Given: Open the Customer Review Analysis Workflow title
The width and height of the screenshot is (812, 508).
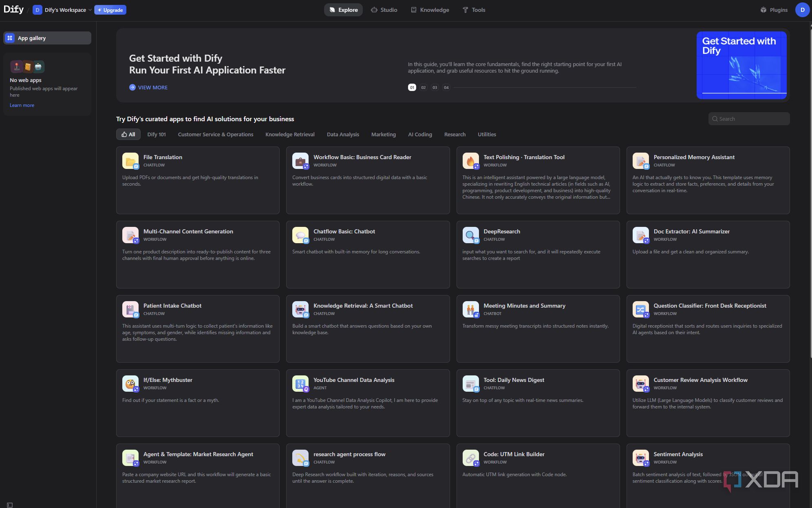Looking at the screenshot, I should point(700,380).
